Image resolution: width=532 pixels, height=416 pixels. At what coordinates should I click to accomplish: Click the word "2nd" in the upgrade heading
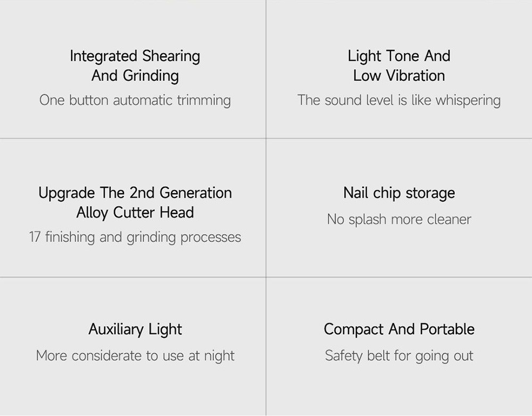(141, 193)
